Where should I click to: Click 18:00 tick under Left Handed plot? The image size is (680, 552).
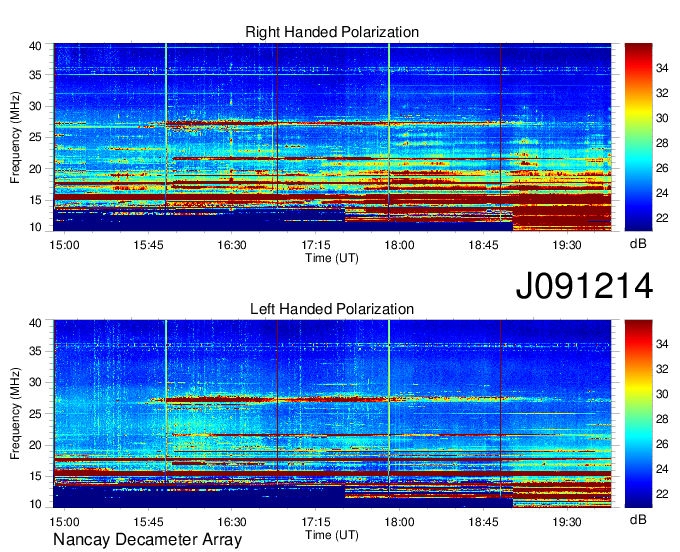399,522
